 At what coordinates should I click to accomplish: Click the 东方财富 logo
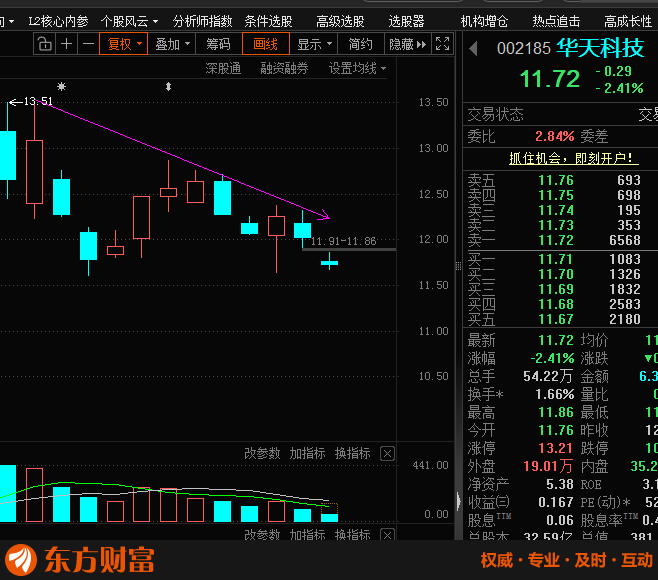pyautogui.click(x=80, y=559)
